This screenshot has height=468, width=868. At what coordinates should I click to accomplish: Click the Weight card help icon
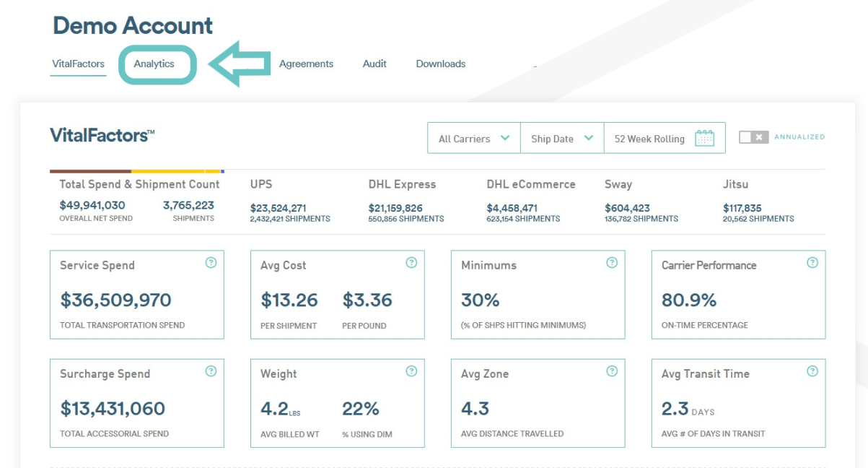411,371
